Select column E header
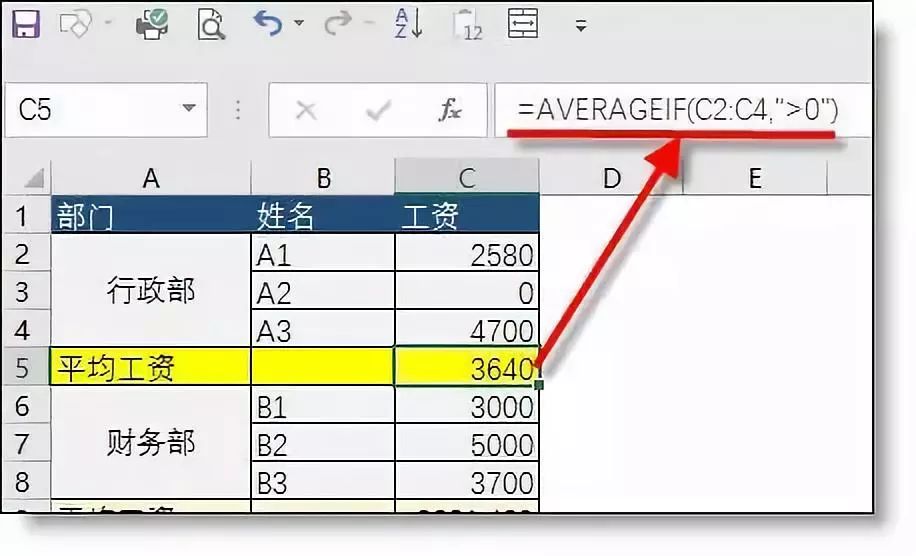 click(755, 178)
